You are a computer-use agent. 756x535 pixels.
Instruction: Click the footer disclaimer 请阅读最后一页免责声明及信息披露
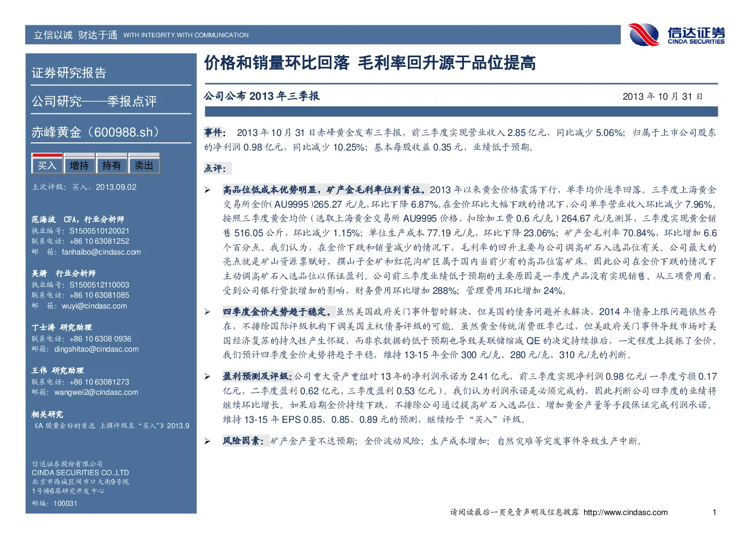point(515,512)
